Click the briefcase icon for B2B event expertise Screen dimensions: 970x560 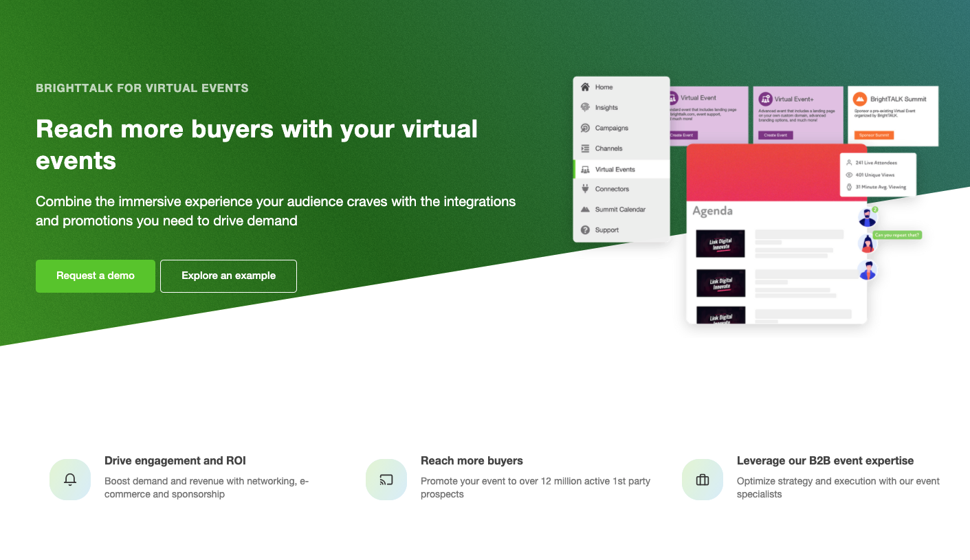(702, 479)
